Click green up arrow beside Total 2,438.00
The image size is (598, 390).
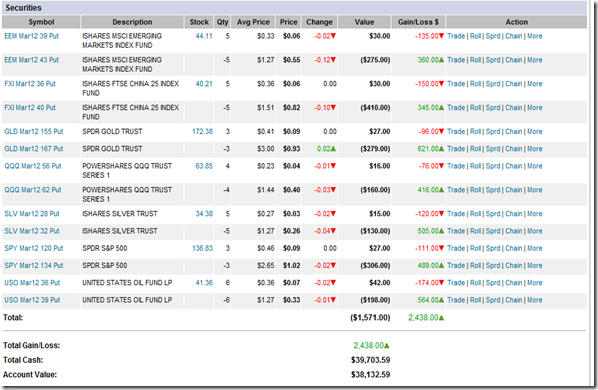[441, 318]
